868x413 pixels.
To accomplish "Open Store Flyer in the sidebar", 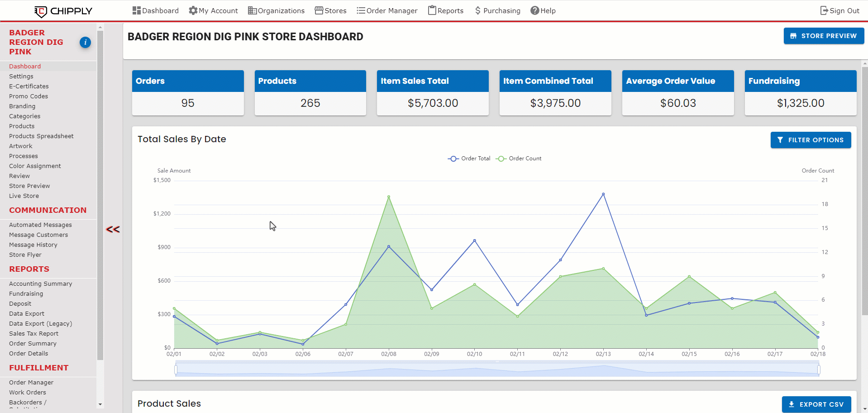I will (25, 255).
